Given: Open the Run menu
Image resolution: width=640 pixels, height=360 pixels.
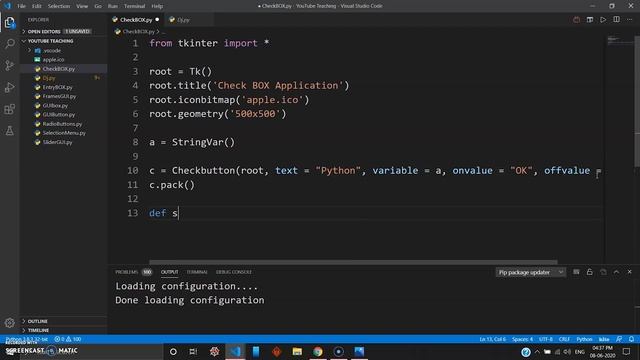Looking at the screenshot, I should [x=113, y=6].
